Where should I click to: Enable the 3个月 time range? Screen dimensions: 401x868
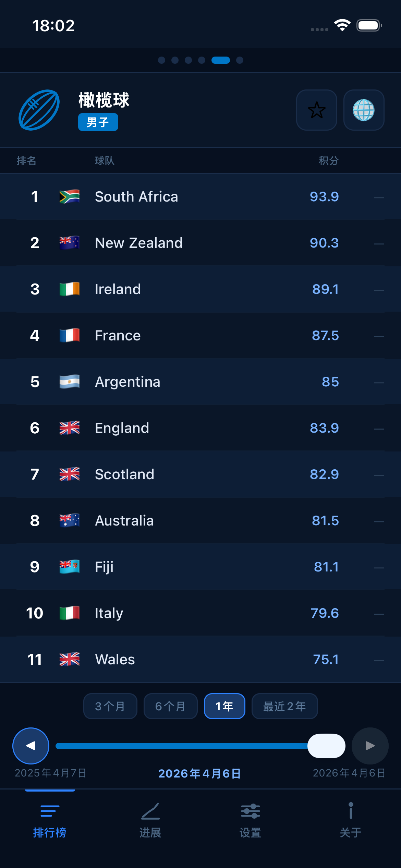pos(110,706)
